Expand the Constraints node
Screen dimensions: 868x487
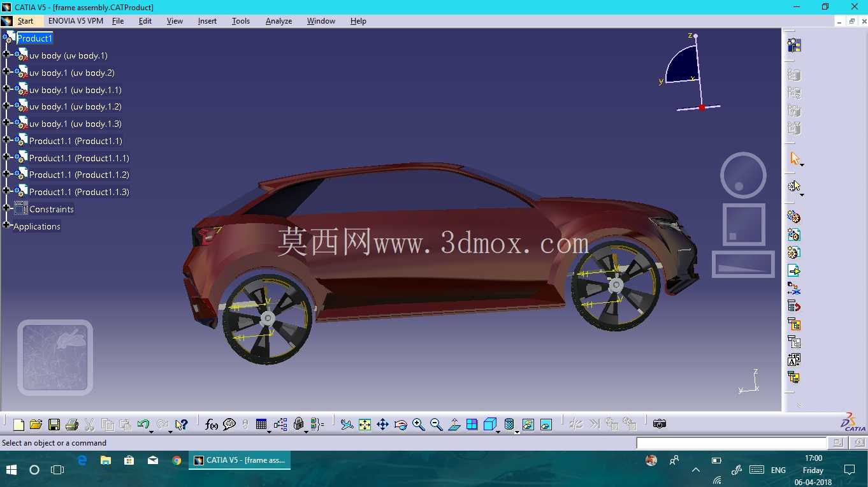(x=6, y=208)
